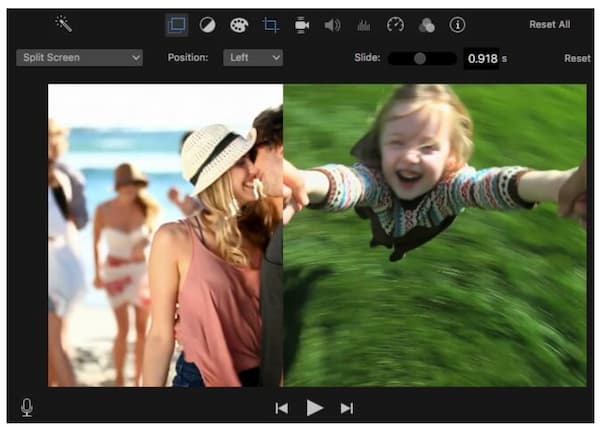600x428 pixels.
Task: Select the cropping tool icon
Action: tap(271, 26)
